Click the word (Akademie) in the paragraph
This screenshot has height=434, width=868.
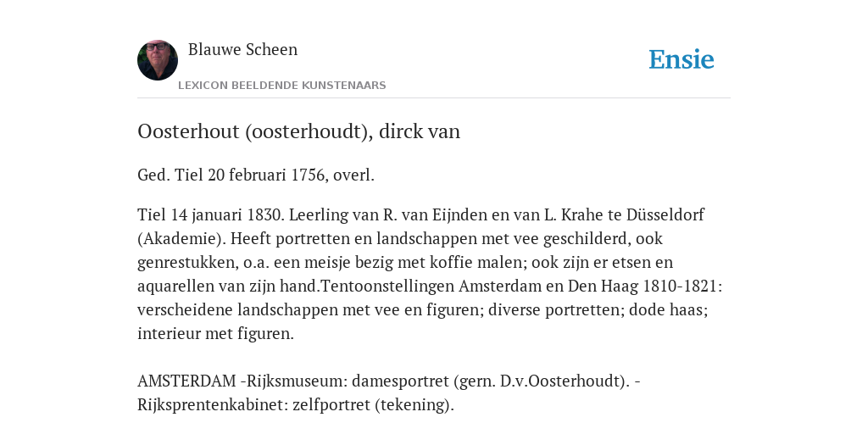coord(181,238)
